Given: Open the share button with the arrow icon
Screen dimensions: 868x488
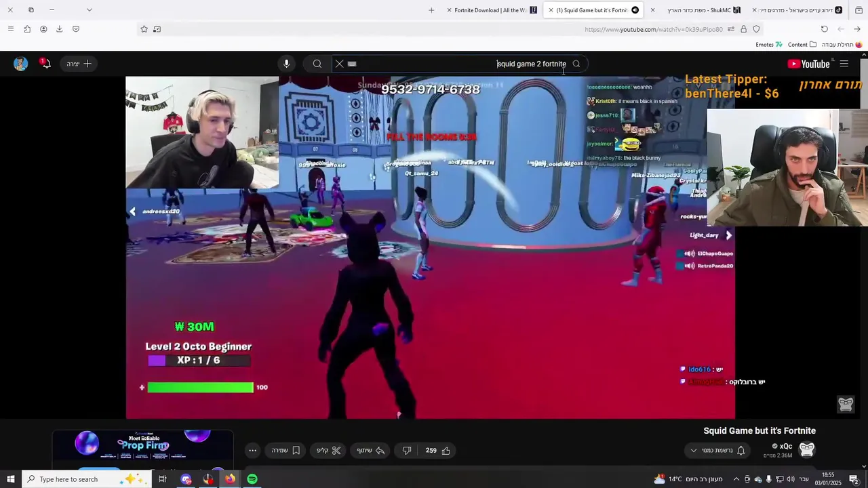Looking at the screenshot, I should tap(371, 450).
